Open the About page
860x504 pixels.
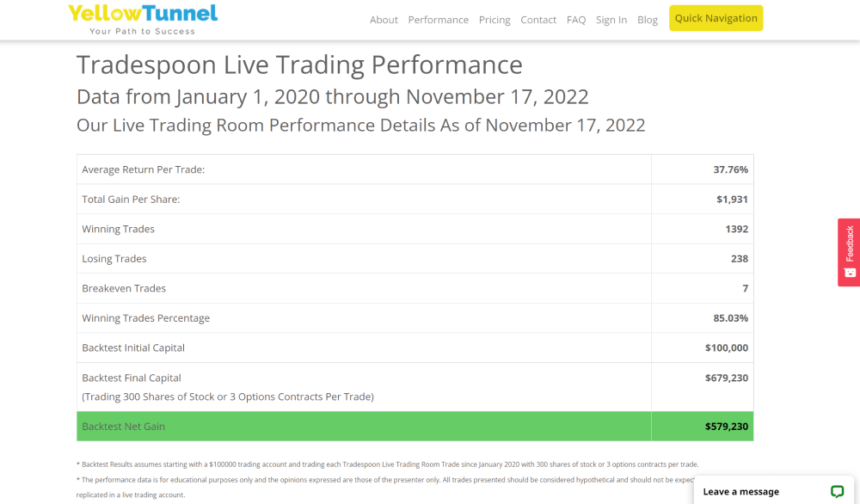tap(384, 19)
